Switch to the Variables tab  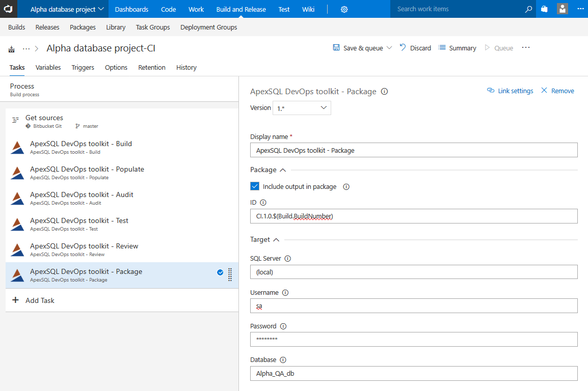click(x=48, y=67)
